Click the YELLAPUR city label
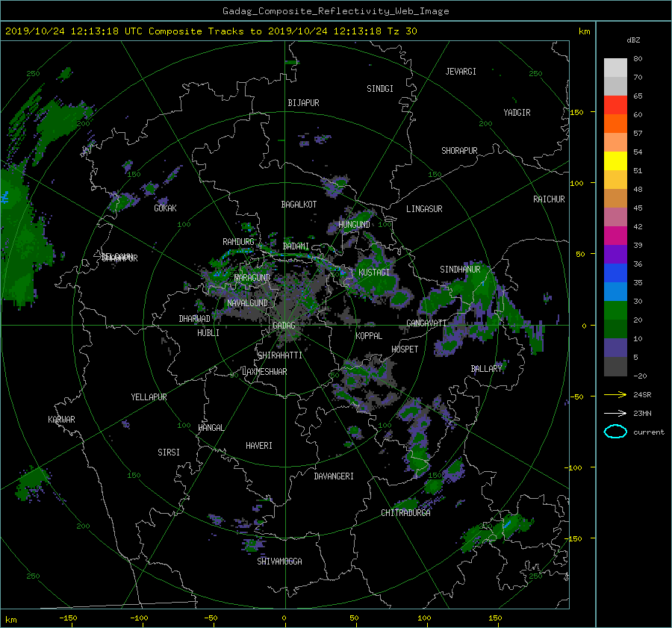This screenshot has width=672, height=628. [149, 397]
